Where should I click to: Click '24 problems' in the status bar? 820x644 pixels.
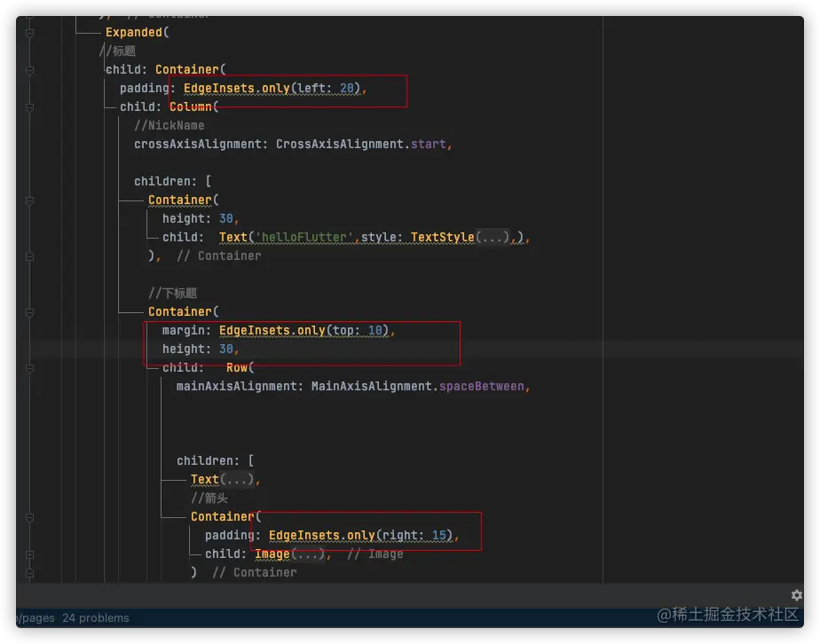[x=96, y=618]
